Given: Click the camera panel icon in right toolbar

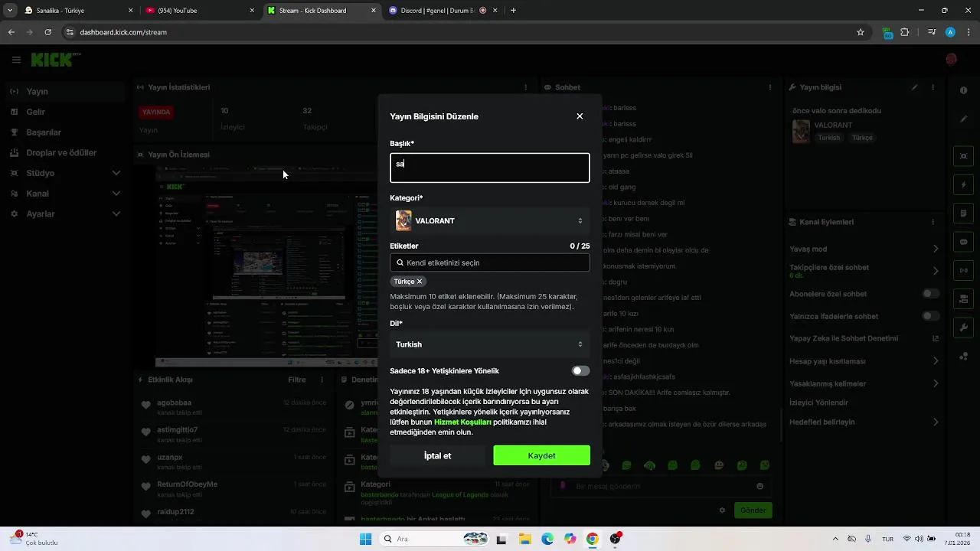Looking at the screenshot, I should click(x=963, y=298).
